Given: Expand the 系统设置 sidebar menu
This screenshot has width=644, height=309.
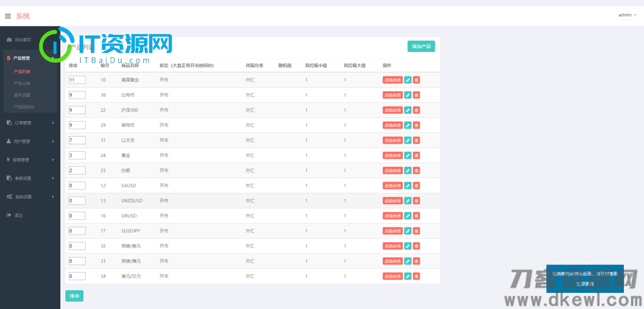Looking at the screenshot, I should [x=30, y=197].
